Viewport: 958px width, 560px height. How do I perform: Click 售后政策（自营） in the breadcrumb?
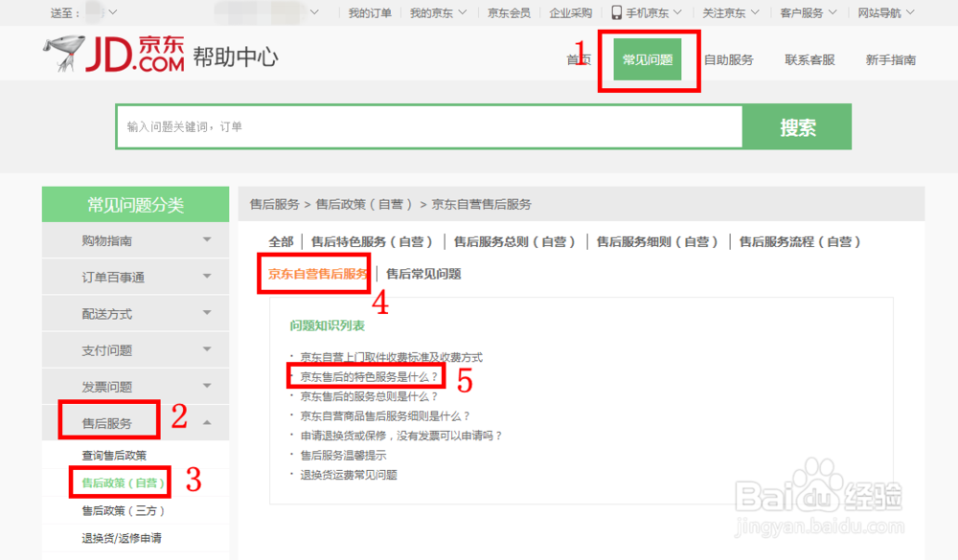point(364,204)
